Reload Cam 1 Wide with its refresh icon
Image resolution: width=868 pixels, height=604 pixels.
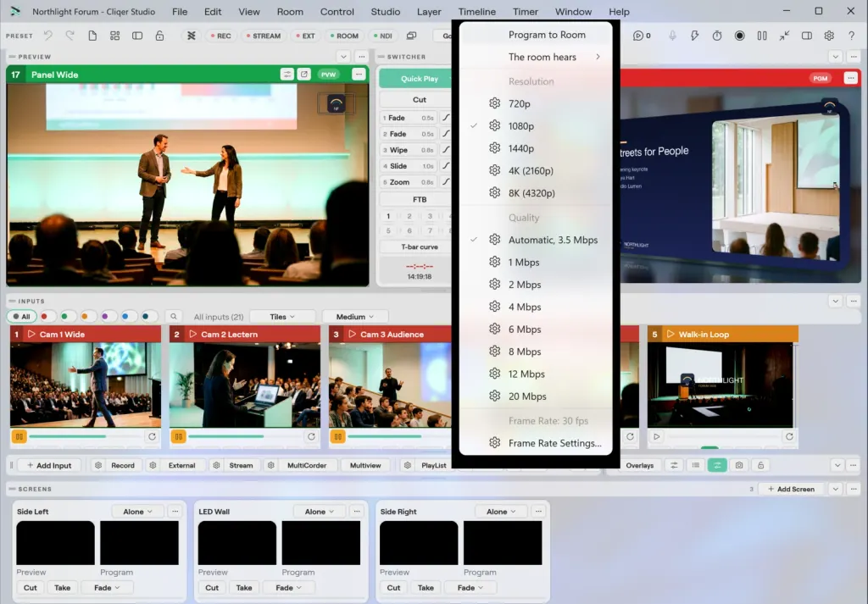coord(152,436)
